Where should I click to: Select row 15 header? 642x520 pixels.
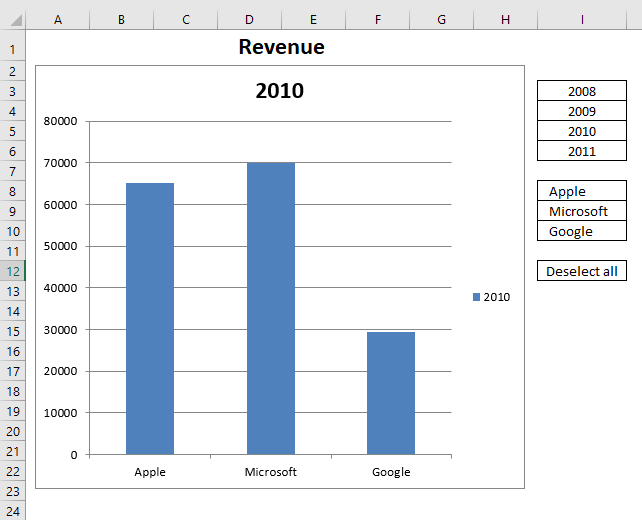point(13,331)
